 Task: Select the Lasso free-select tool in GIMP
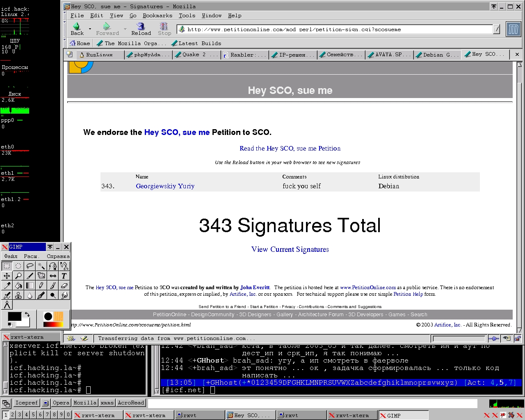30,266
